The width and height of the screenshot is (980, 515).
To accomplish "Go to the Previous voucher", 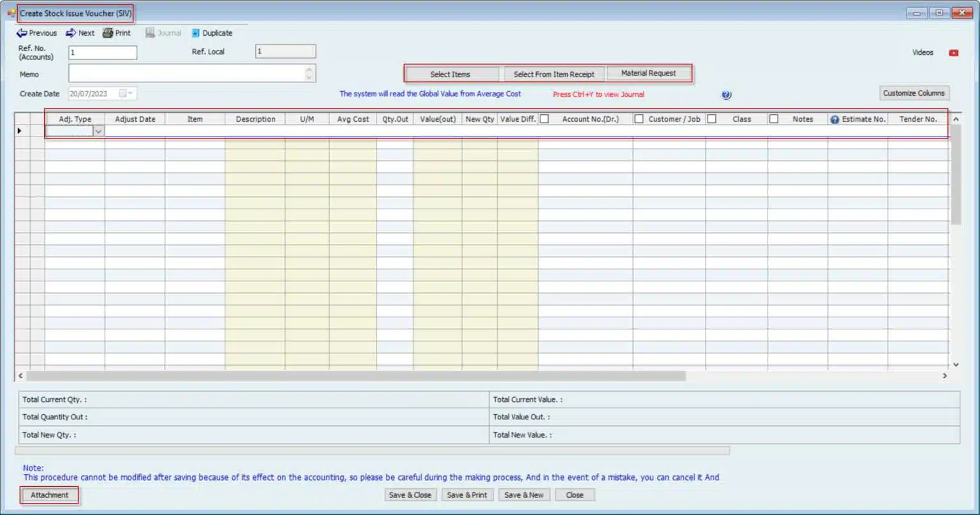I will click(37, 33).
